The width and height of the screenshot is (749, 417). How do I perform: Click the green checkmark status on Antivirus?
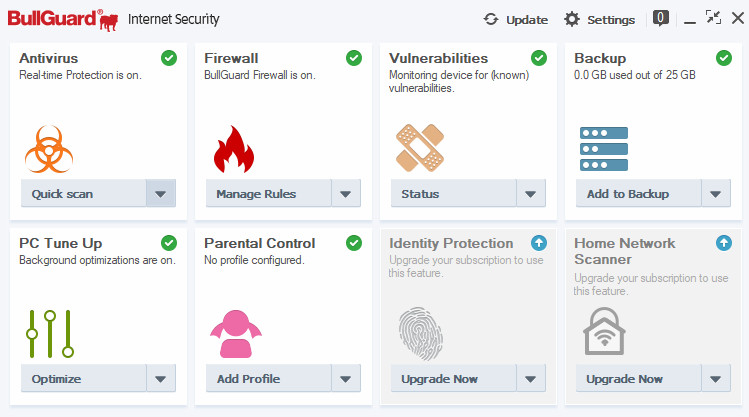point(169,58)
